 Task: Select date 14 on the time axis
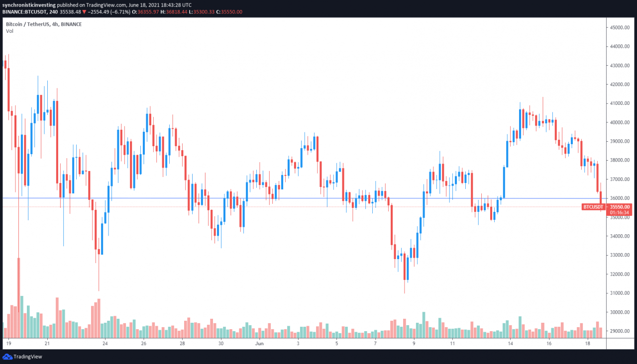pos(510,343)
